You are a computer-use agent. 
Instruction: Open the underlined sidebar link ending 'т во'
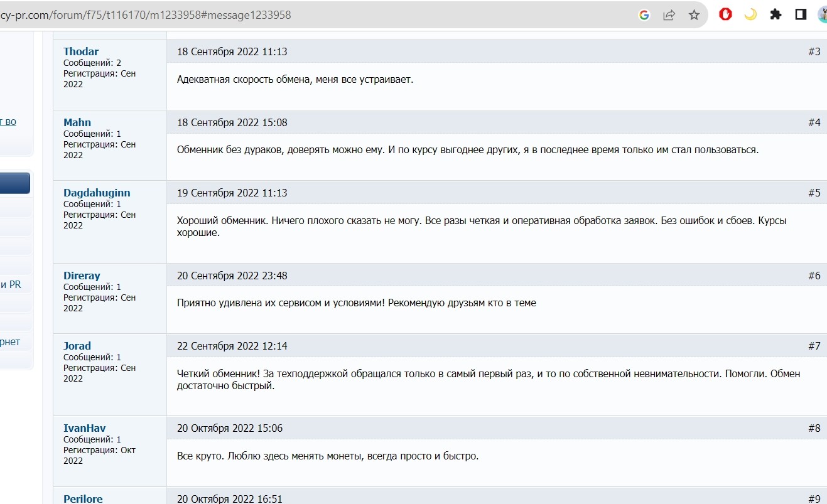tap(8, 122)
